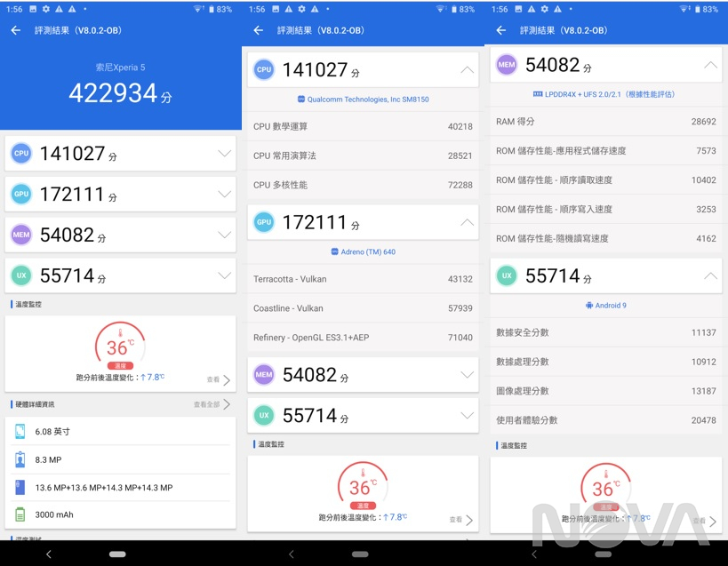
Task: Click the front camera icon beside 8.3 MP
Action: click(20, 459)
